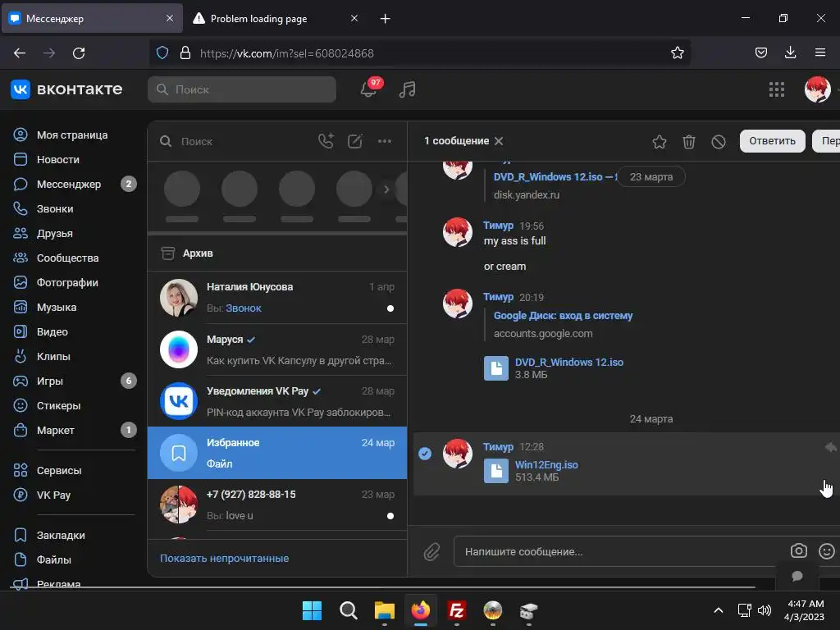Open Избранное chat
This screenshot has width=840, height=630.
point(277,453)
